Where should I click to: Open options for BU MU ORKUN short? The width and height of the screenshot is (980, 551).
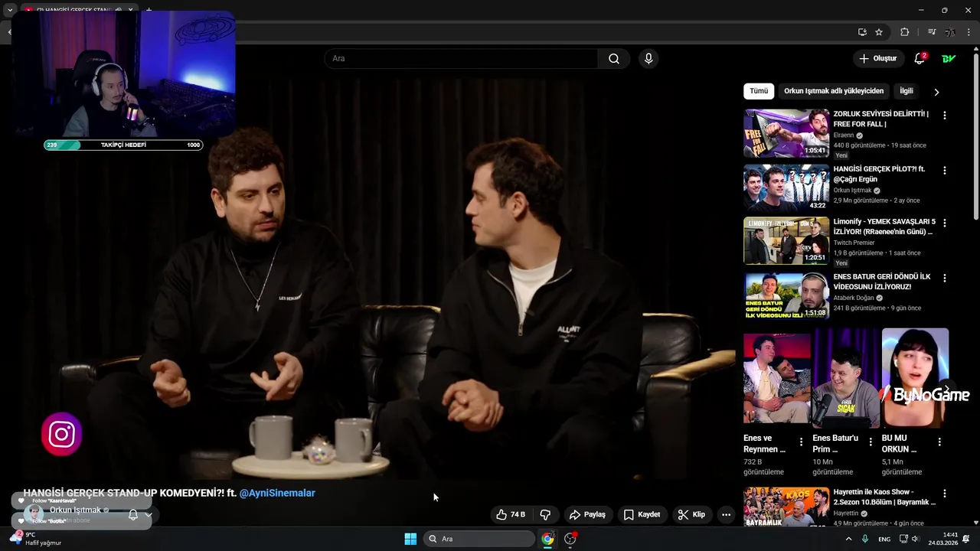(x=939, y=442)
